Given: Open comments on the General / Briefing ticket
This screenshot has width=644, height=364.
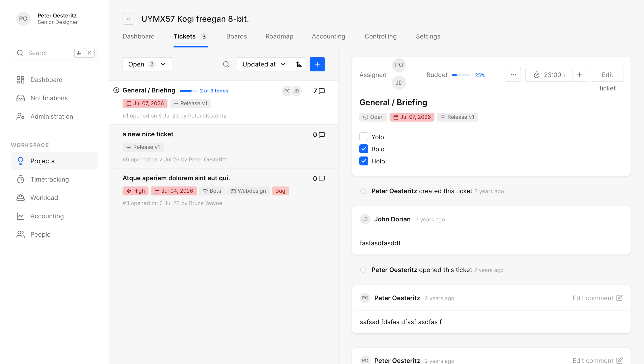Looking at the screenshot, I should [319, 91].
